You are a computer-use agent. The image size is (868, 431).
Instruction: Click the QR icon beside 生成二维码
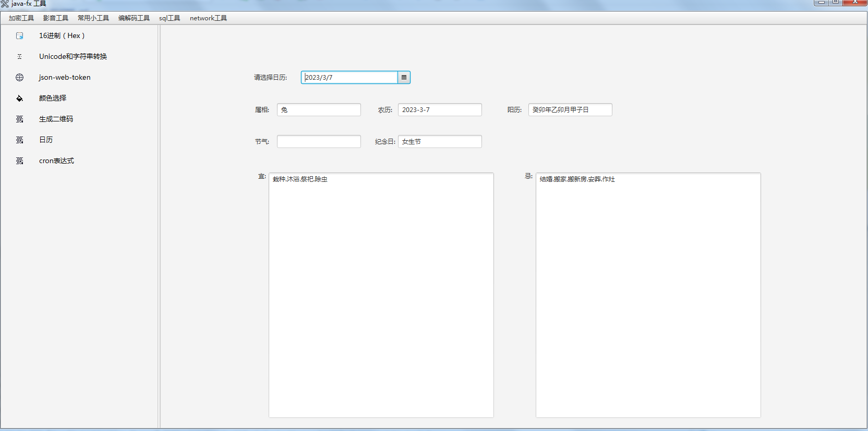20,119
